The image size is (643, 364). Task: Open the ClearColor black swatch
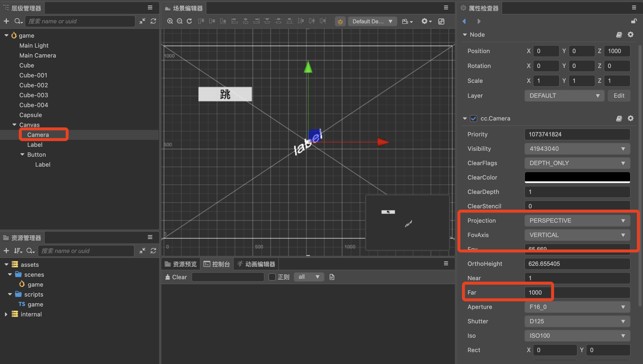pos(577,177)
